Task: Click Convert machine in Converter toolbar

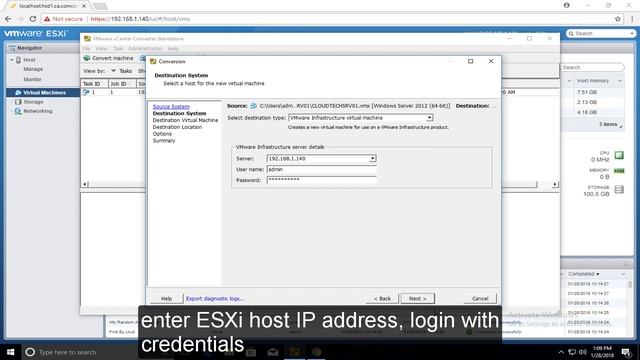Action: [x=109, y=58]
